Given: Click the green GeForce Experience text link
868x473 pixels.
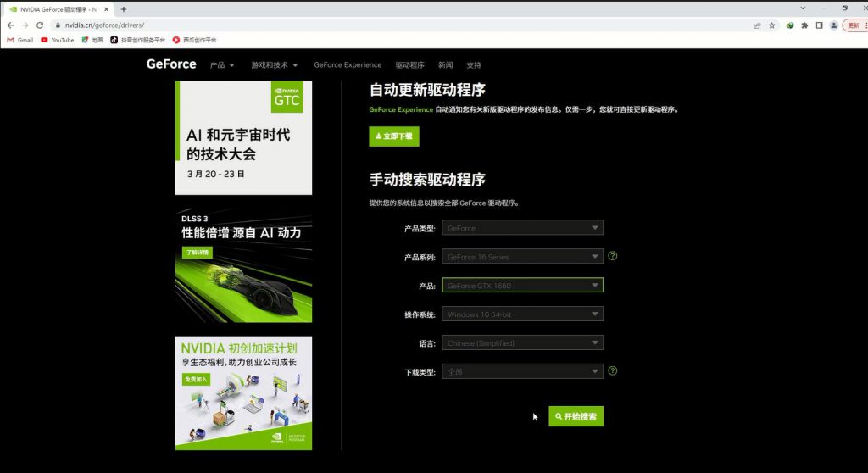Looking at the screenshot, I should point(401,109).
